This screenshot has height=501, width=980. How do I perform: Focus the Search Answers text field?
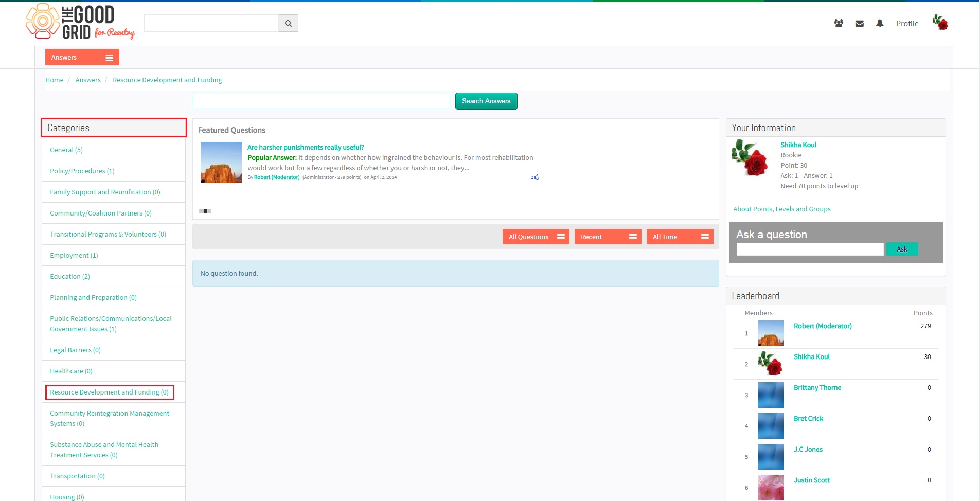pos(322,101)
